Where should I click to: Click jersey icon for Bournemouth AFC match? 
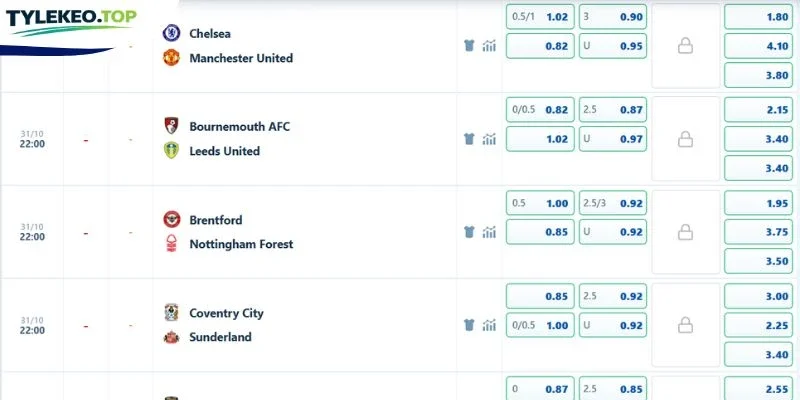tap(469, 139)
